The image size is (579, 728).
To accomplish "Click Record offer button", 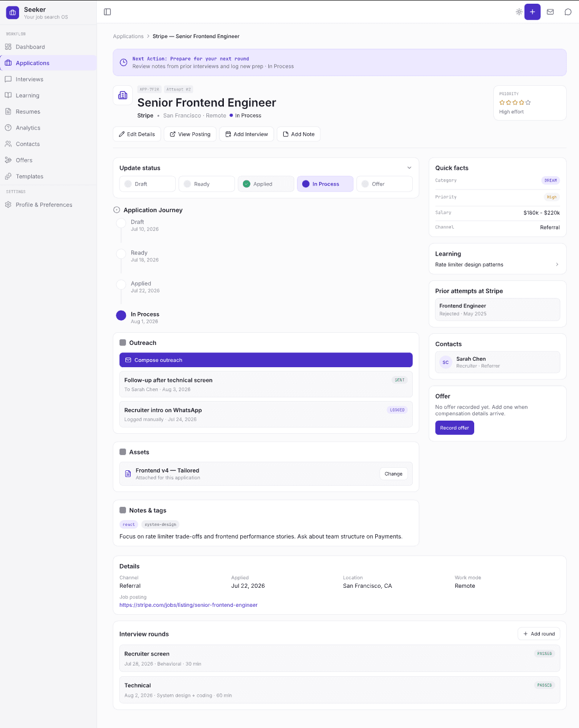I will point(455,427).
